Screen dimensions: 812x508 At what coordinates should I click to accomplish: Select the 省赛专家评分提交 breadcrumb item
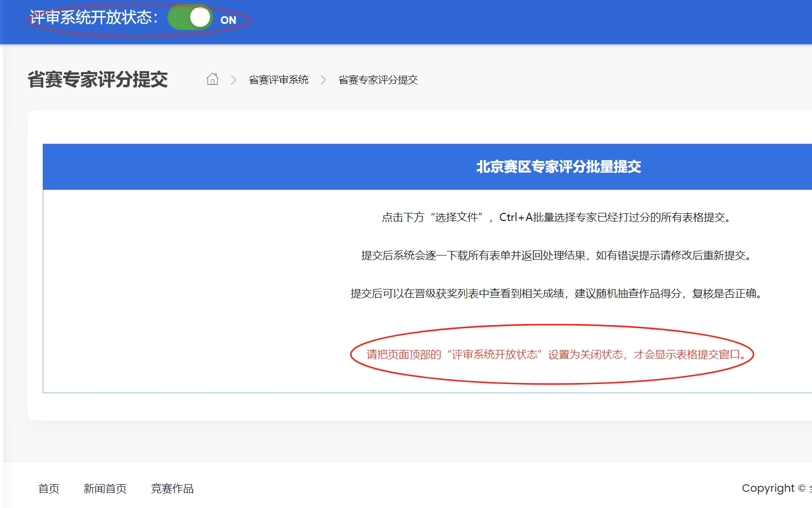pos(378,80)
